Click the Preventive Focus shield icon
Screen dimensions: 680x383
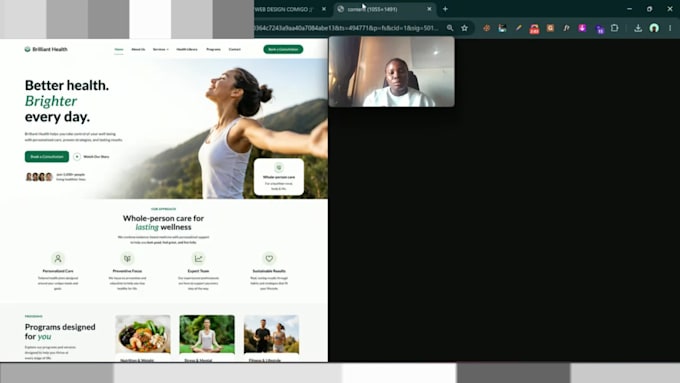(x=127, y=259)
